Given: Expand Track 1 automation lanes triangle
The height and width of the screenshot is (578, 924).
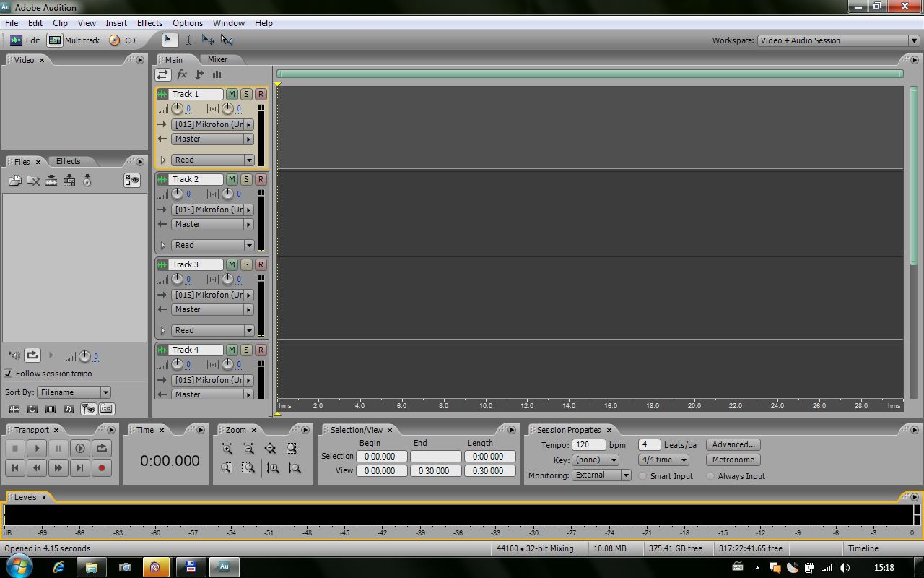Looking at the screenshot, I should pos(163,160).
